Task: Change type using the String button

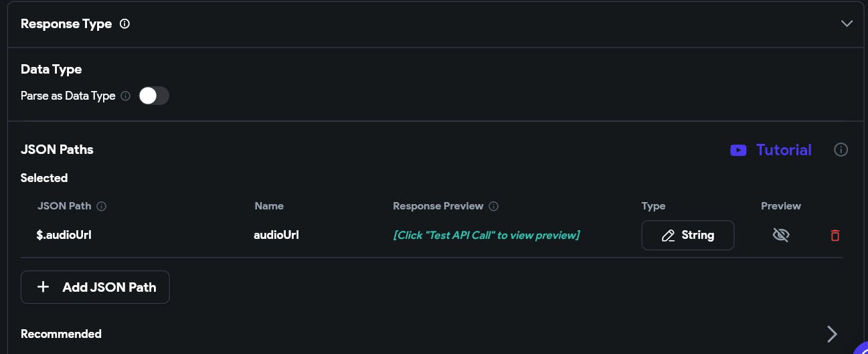Action: 688,236
